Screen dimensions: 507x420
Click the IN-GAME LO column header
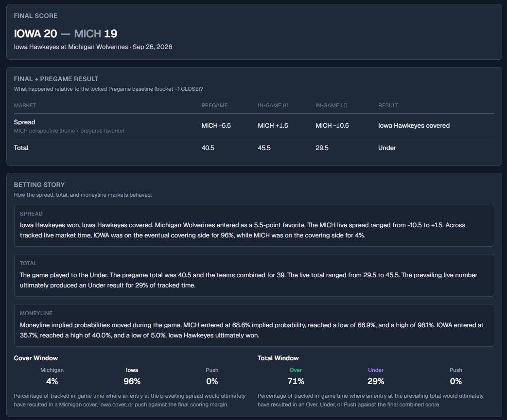click(332, 105)
